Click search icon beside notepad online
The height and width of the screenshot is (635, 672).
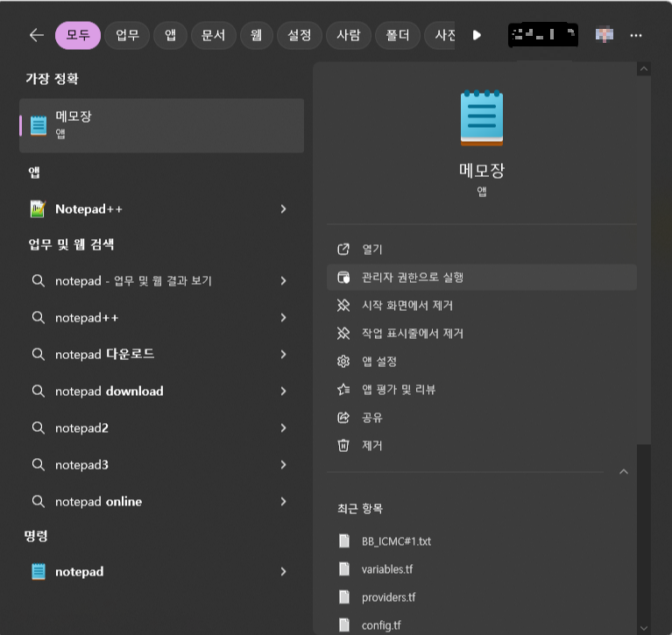click(x=39, y=502)
